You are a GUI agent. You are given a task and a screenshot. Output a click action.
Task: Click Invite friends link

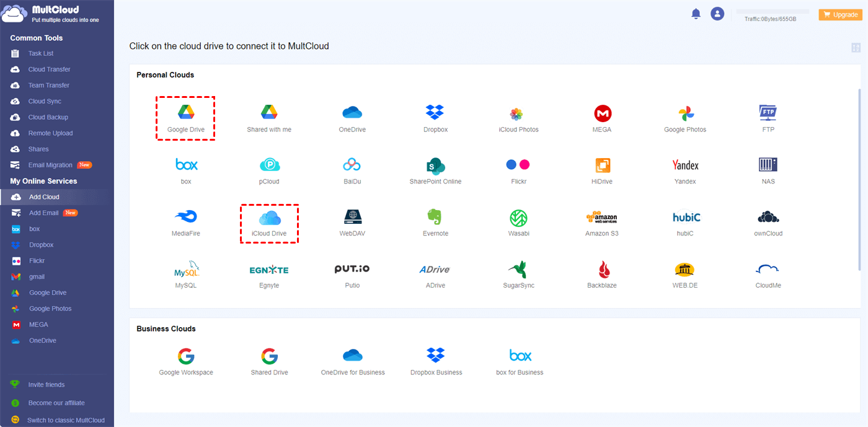[46, 385]
